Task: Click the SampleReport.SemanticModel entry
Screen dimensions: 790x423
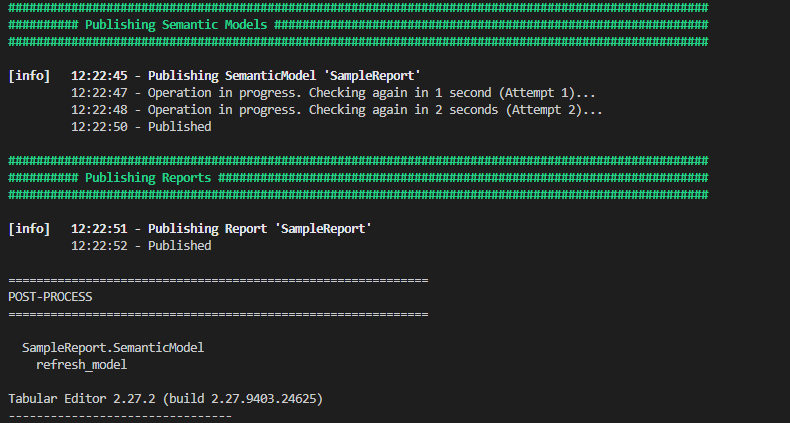Action: (x=113, y=347)
